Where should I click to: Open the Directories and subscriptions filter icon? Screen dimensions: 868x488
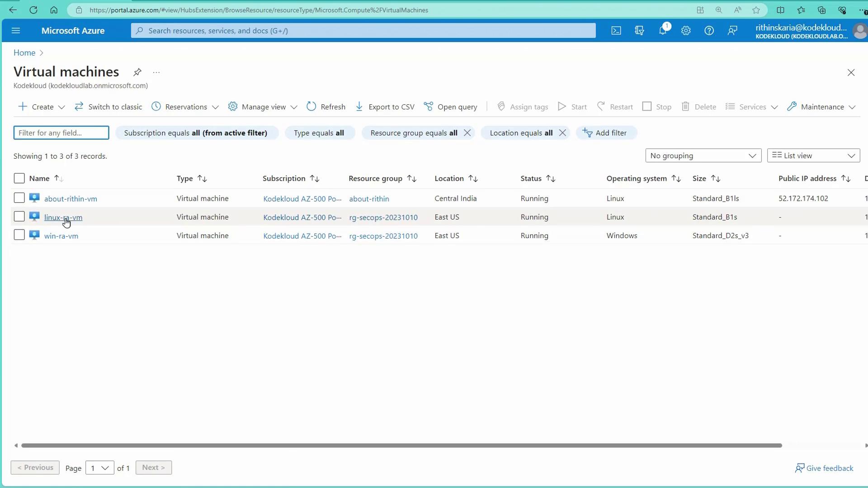pos(639,31)
